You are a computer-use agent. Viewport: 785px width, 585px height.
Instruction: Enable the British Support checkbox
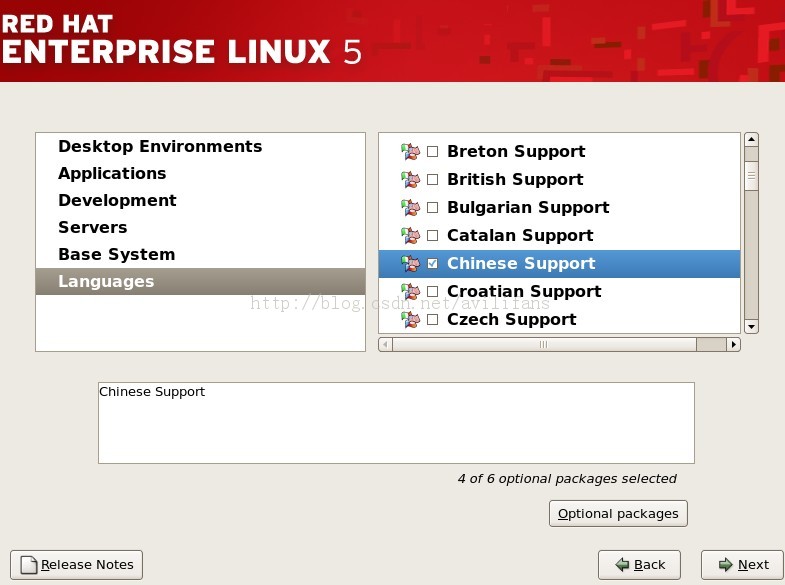(x=433, y=180)
